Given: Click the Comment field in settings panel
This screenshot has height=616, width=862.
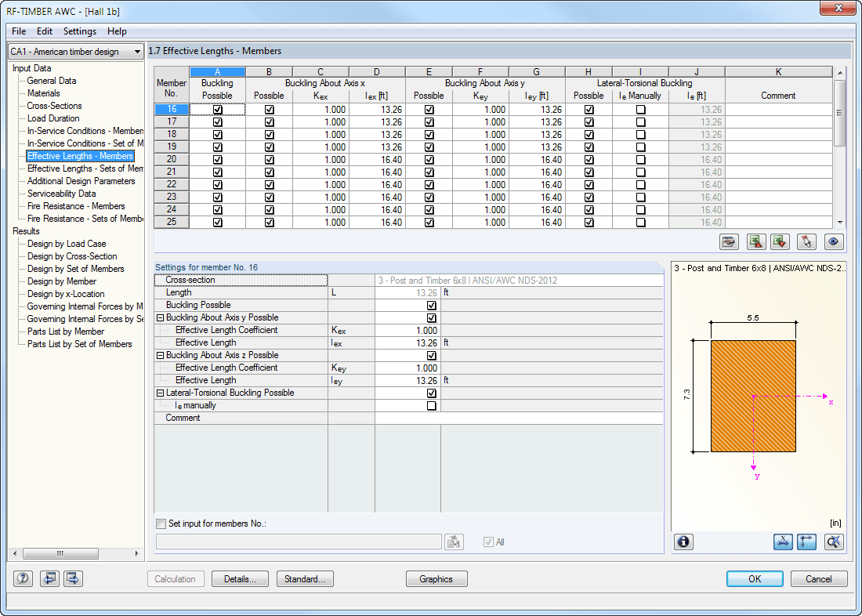Looking at the screenshot, I should click(x=519, y=418).
